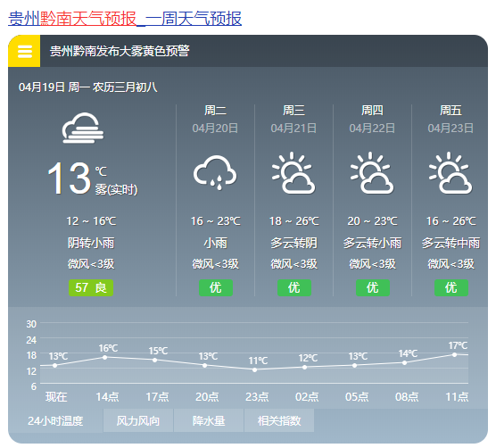
Task: Select the 17点 15℃ point on chart
Action: 155,360
